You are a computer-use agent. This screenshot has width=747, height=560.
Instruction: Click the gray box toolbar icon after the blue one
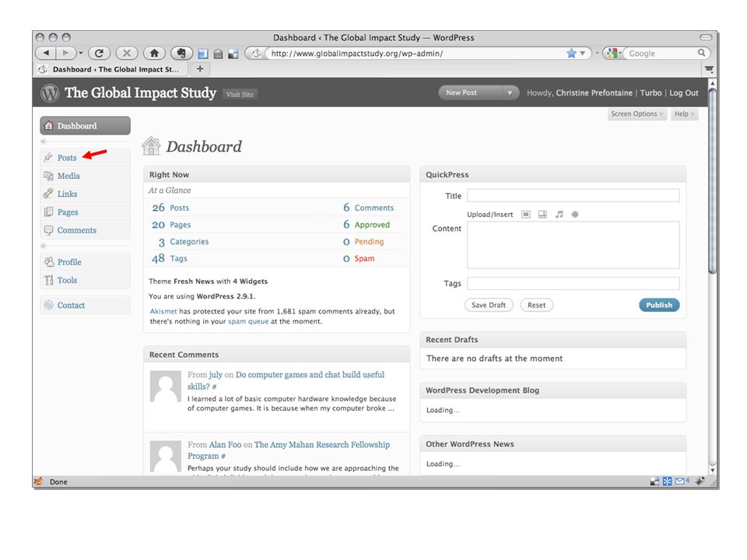point(218,54)
